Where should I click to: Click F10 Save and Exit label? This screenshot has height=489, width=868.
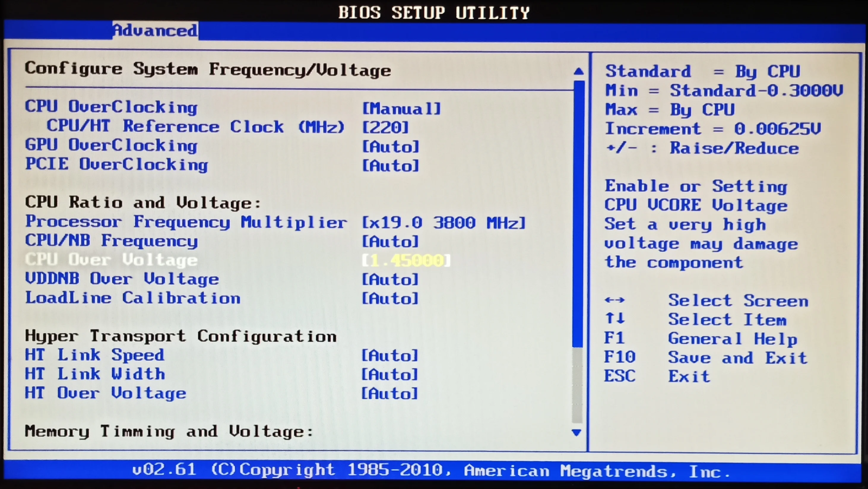pos(737,357)
